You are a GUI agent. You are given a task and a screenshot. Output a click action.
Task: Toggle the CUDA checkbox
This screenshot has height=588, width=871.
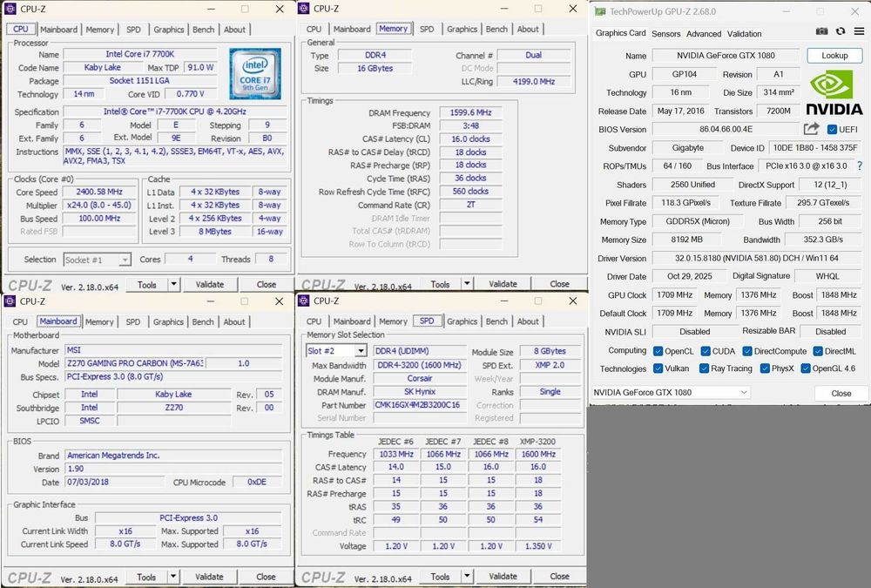706,351
